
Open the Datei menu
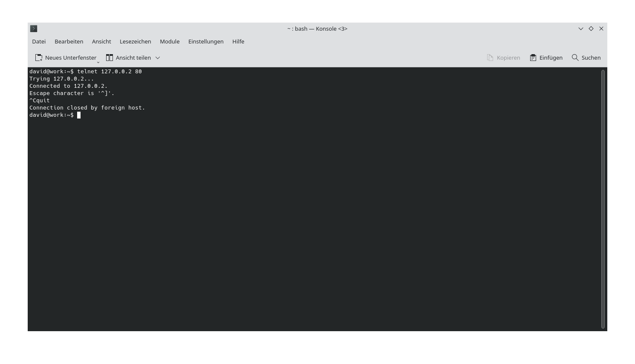point(38,41)
